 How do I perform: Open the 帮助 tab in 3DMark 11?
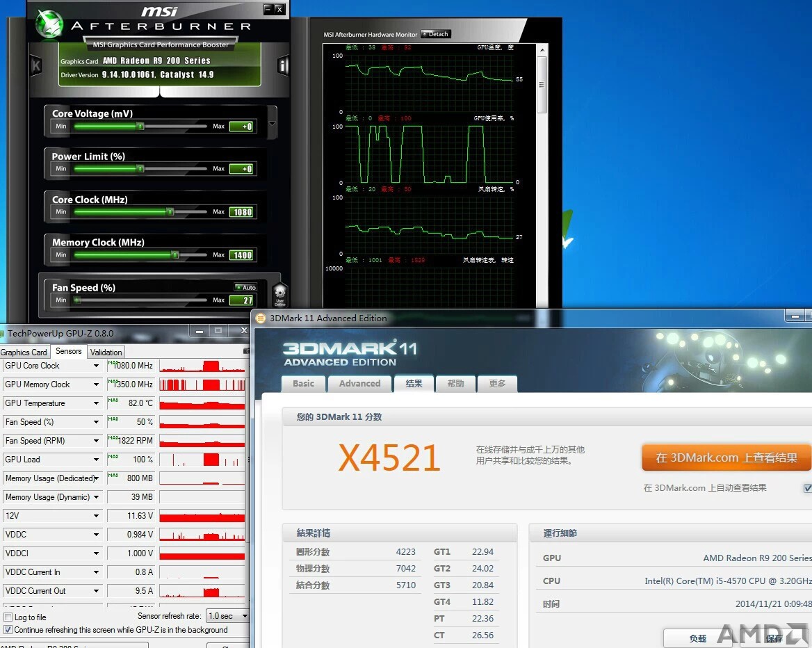coord(456,384)
